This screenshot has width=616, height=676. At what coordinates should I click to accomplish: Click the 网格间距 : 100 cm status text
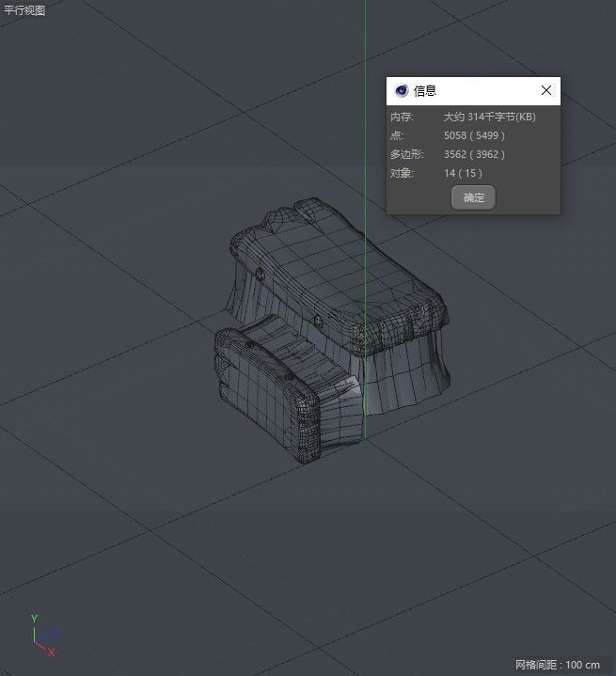(558, 665)
